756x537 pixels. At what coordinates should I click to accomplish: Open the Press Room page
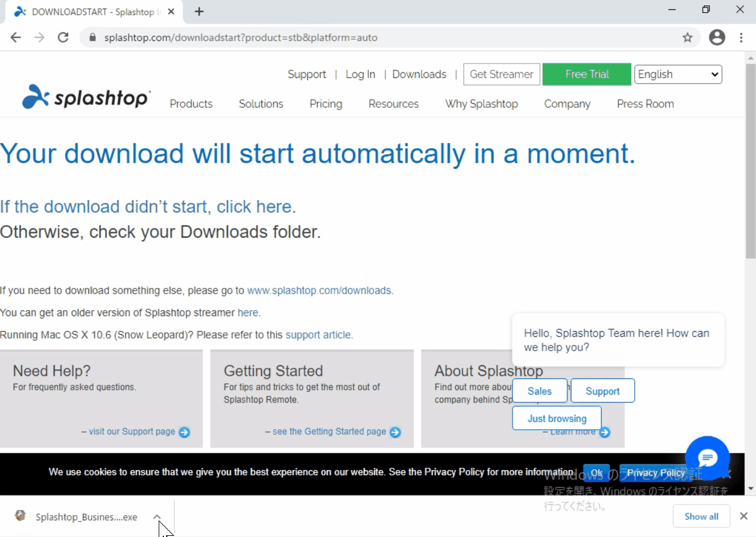point(645,104)
